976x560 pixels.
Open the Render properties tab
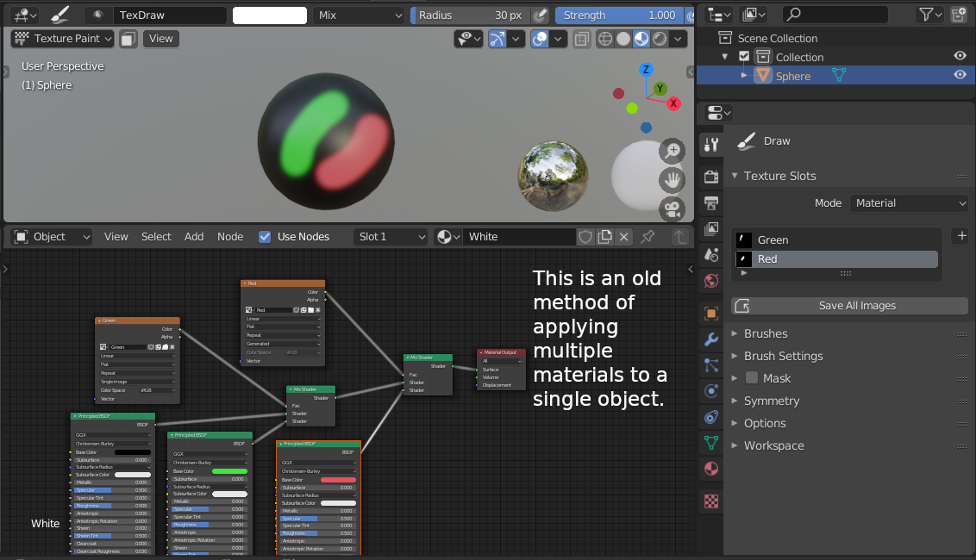coord(711,177)
